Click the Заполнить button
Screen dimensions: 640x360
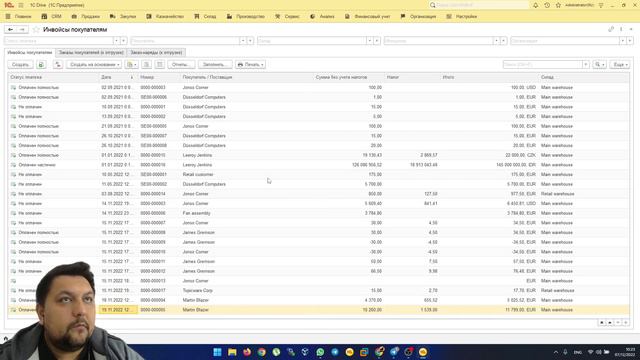click(x=215, y=64)
